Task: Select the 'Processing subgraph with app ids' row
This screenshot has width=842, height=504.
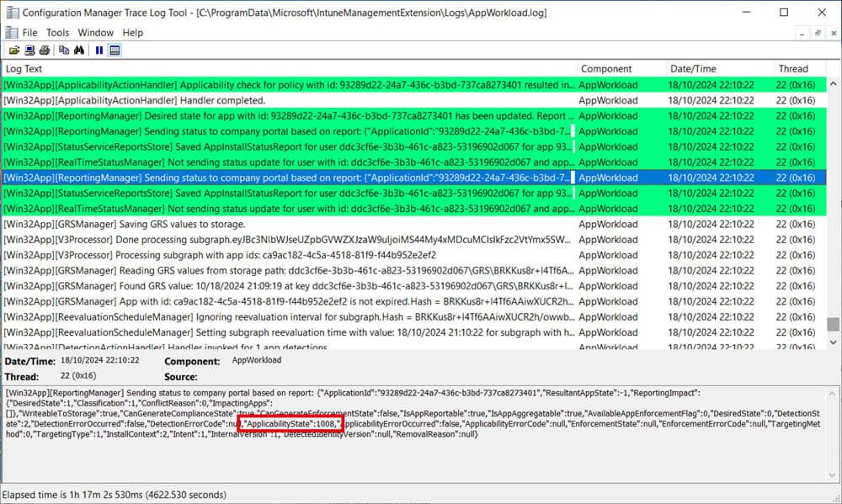Action: [x=414, y=256]
